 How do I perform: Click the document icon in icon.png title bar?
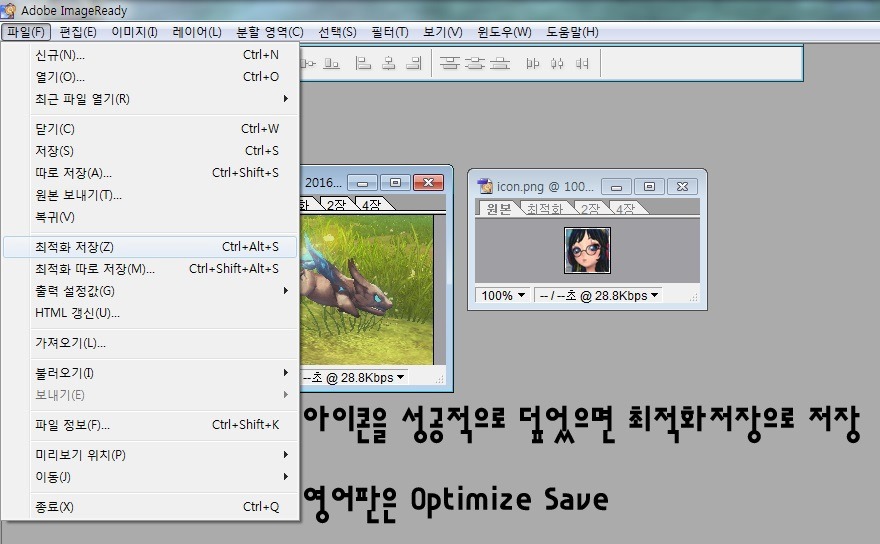click(x=484, y=186)
